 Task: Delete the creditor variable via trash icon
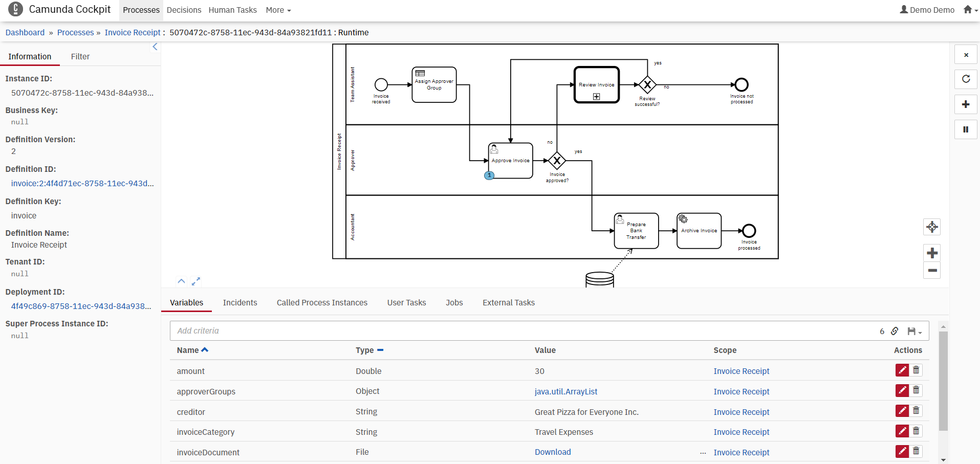[x=916, y=411]
